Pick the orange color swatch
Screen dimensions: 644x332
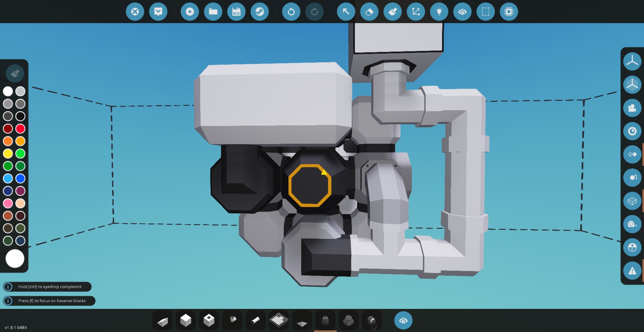(x=8, y=141)
